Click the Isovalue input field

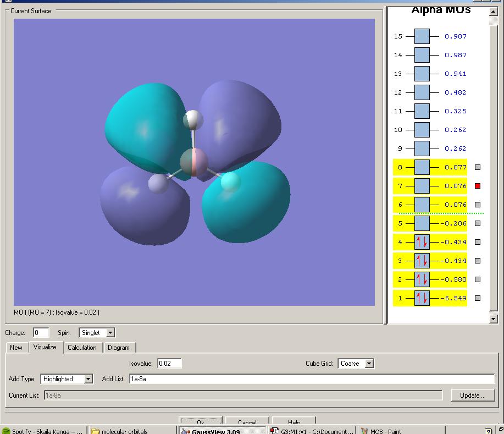point(169,364)
